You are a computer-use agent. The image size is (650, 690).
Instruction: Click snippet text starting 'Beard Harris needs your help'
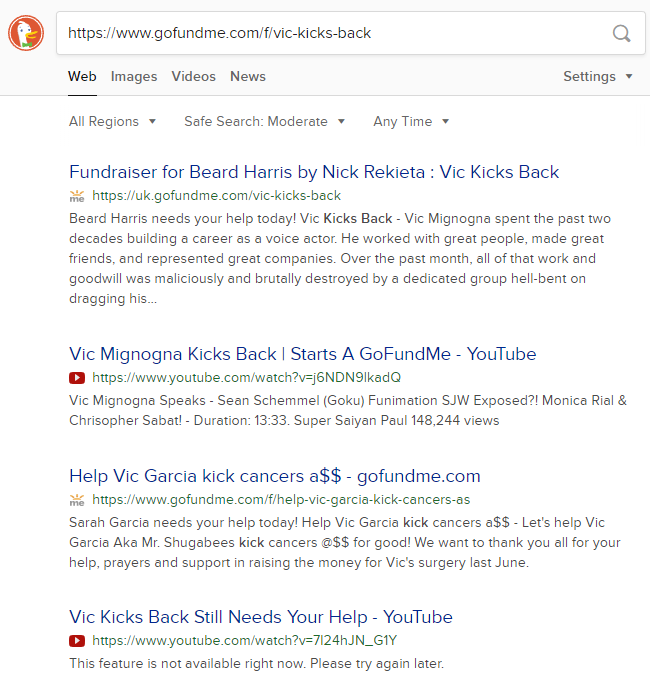[x=340, y=259]
